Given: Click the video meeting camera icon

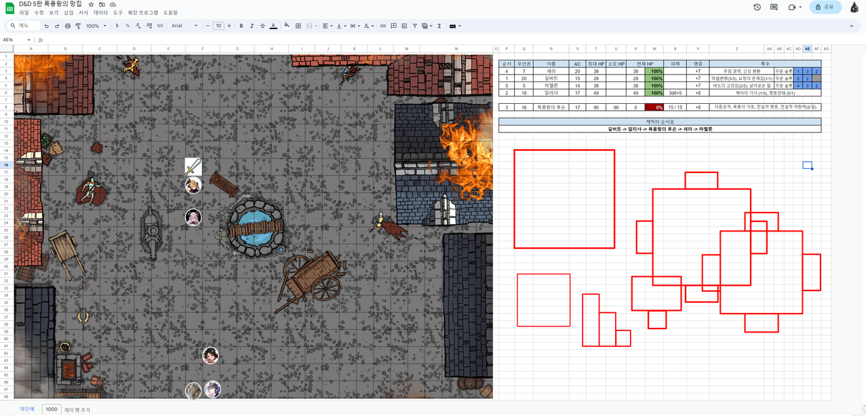Looking at the screenshot, I should coord(791,7).
